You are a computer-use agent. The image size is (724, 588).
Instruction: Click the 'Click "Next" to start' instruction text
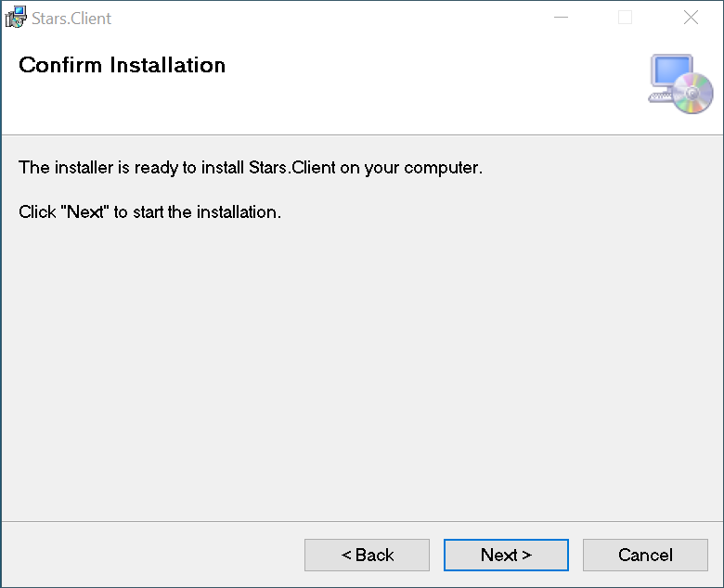tap(149, 212)
